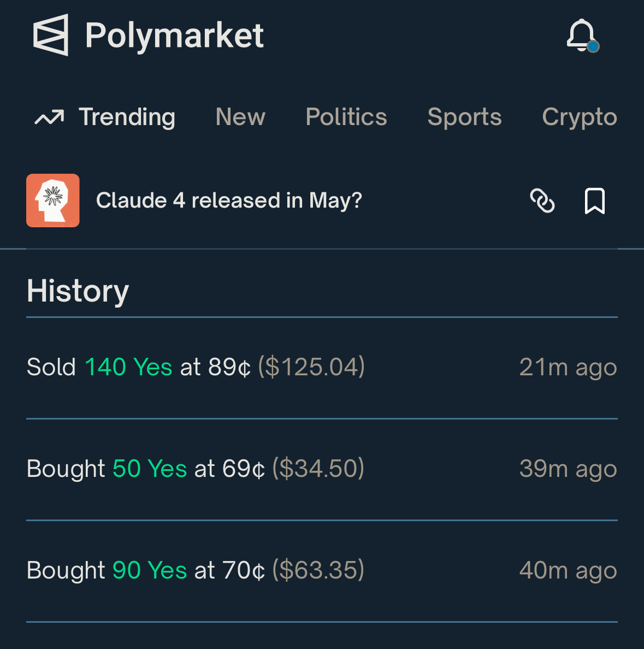Open the notifications bell
Image resolution: width=644 pixels, height=649 pixels.
pos(582,36)
